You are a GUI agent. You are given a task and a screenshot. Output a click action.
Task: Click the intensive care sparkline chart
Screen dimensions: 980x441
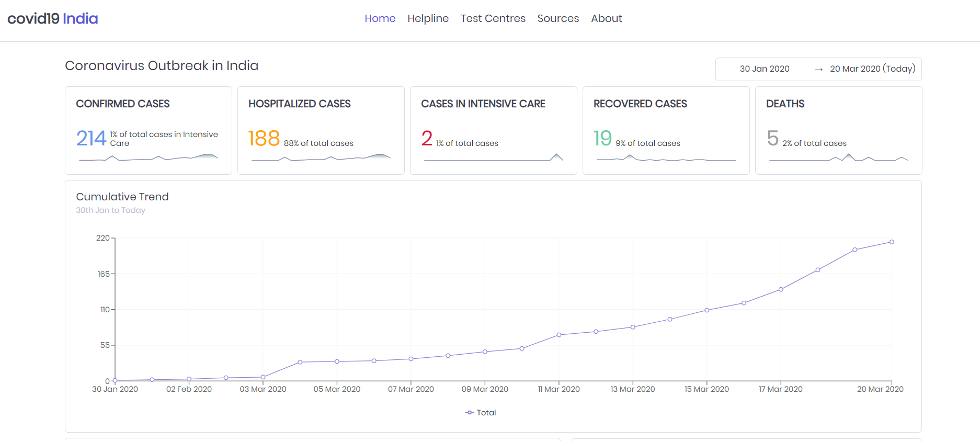coord(494,157)
